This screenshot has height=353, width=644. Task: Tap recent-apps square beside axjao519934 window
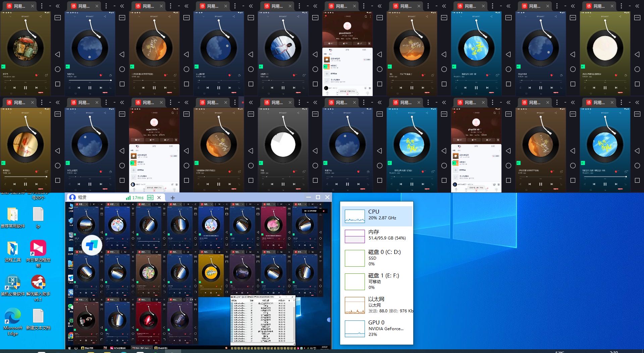tap(186, 180)
